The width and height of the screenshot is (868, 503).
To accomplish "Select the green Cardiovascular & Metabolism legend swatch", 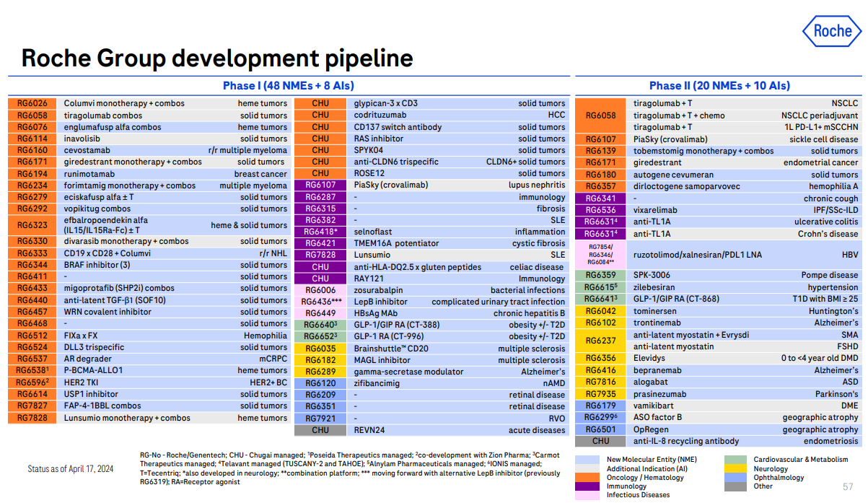I will 735,459.
